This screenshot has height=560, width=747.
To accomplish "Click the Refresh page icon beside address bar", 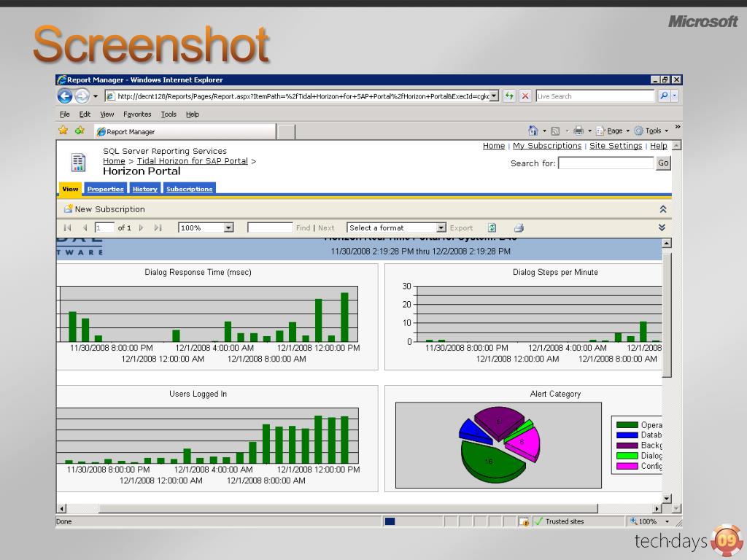I will (509, 96).
